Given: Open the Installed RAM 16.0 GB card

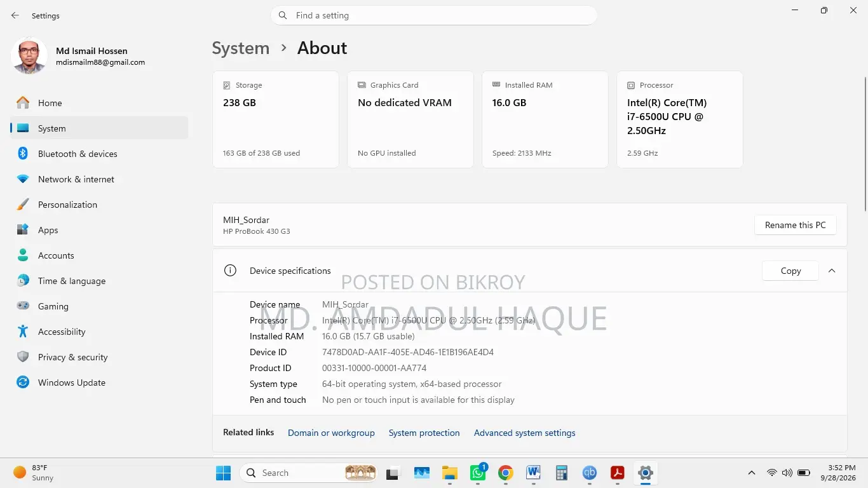Looking at the screenshot, I should coord(545,119).
